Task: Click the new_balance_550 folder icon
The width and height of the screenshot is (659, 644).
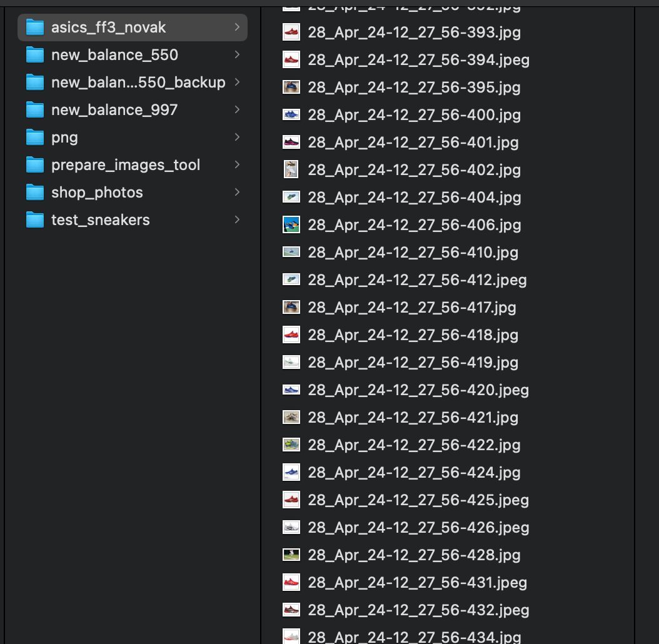Action: click(35, 54)
